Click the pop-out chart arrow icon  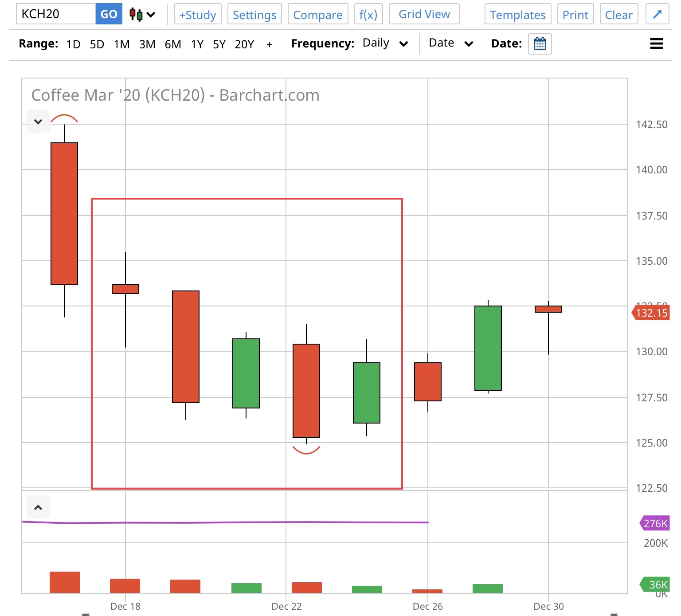click(657, 15)
